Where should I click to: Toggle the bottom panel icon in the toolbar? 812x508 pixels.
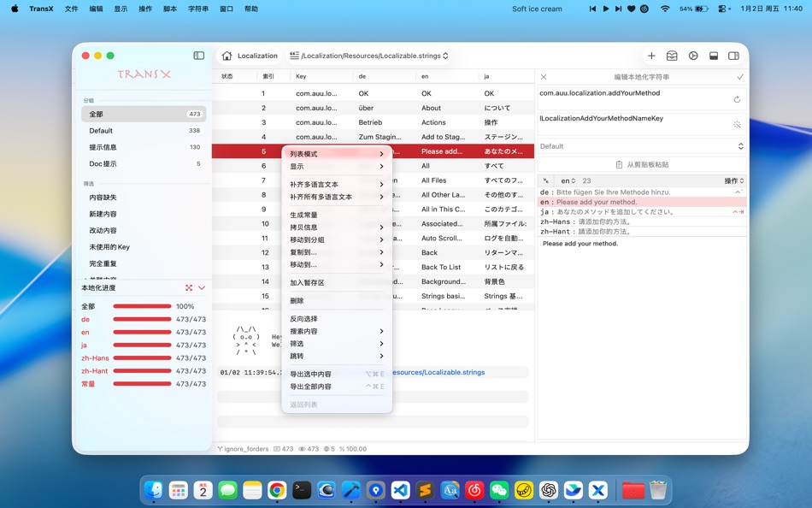click(714, 55)
